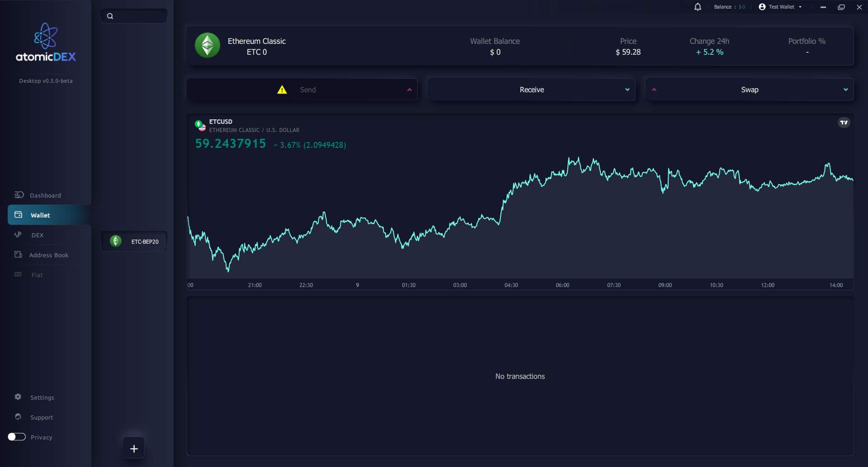868x467 pixels.
Task: Click the search magnifier icon
Action: point(110,16)
